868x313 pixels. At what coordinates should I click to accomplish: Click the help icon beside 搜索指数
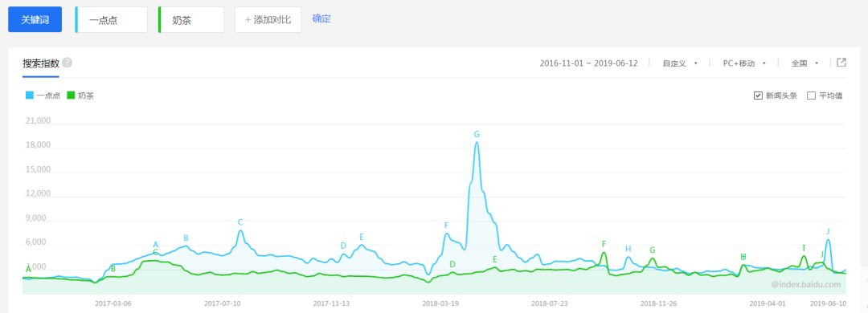(67, 63)
